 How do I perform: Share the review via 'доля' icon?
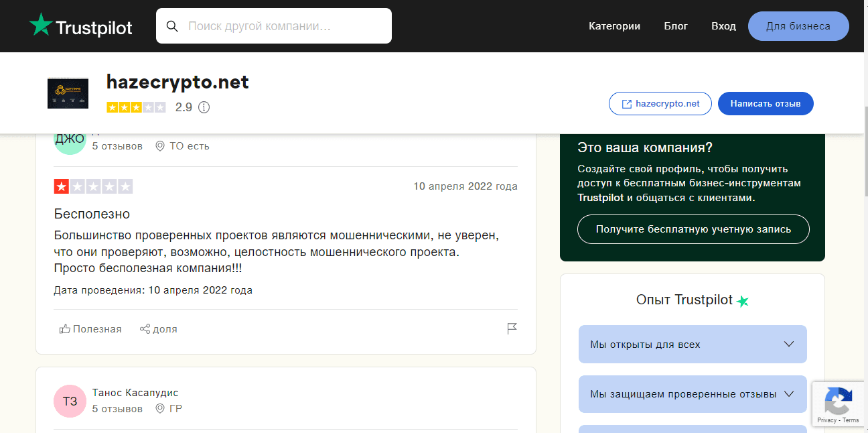(158, 329)
